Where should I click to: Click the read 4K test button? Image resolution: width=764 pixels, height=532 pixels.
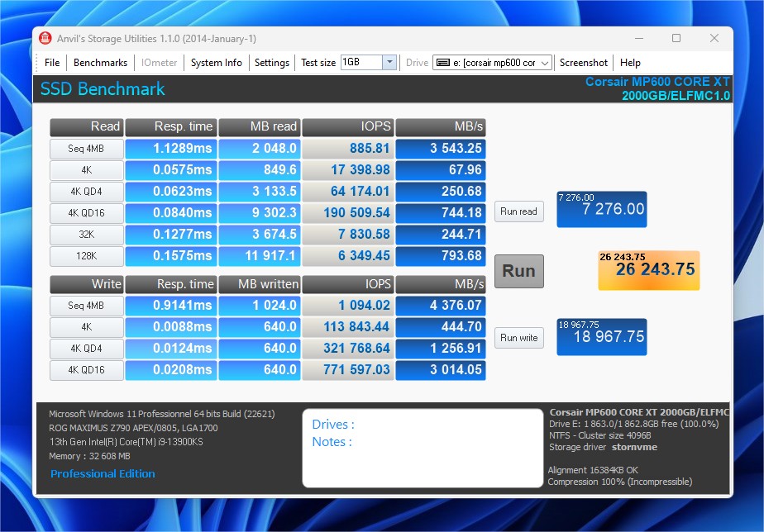coord(86,170)
